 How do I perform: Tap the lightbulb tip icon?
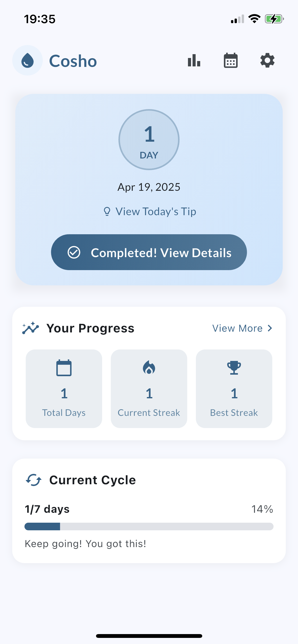pos(107,211)
